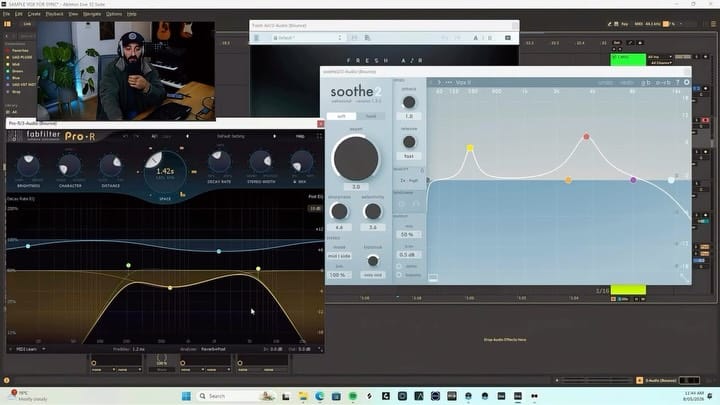Select the middle blue Decay Rate EQ node
The width and height of the screenshot is (720, 405).
(219, 251)
